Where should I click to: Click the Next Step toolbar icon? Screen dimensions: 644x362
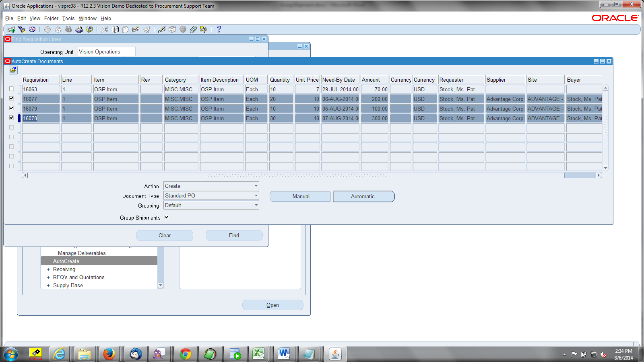58,29
